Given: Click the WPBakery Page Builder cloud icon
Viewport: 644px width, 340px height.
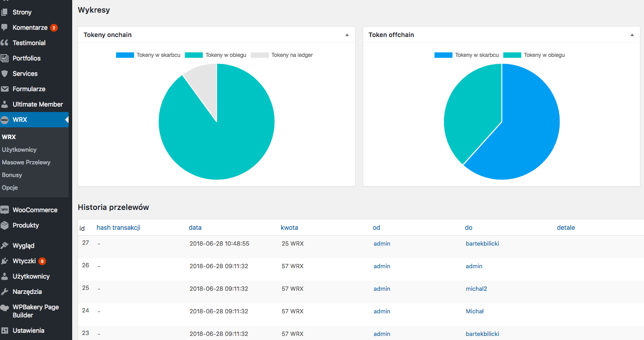Looking at the screenshot, I should tap(5, 308).
